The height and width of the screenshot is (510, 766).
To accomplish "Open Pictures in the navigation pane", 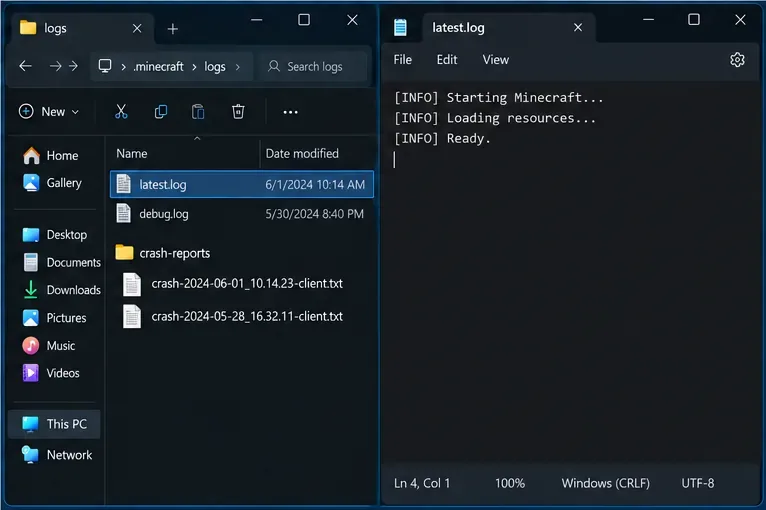I will pyautogui.click(x=54, y=318).
